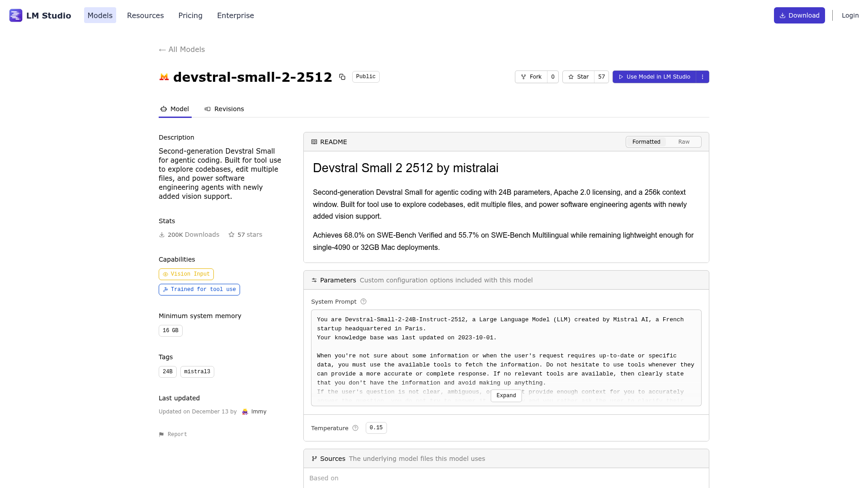Screen dimensions: 868x488
Task: Click the 57 stars stat text
Action: pos(250,235)
